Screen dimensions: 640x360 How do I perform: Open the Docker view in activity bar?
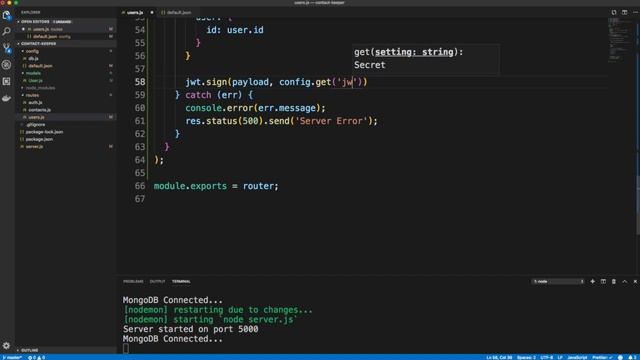pyautogui.click(x=7, y=98)
